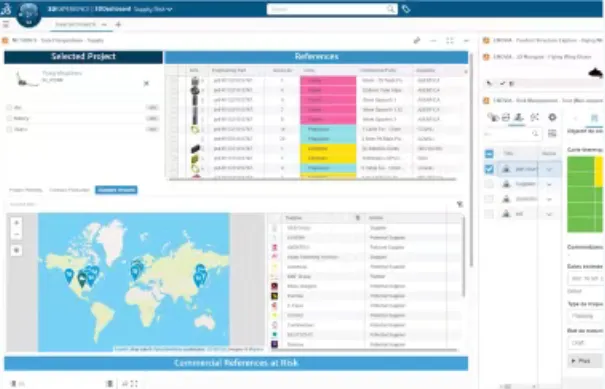605x389 pixels.
Task: Switch to the first tab above the map
Action: (x=25, y=190)
